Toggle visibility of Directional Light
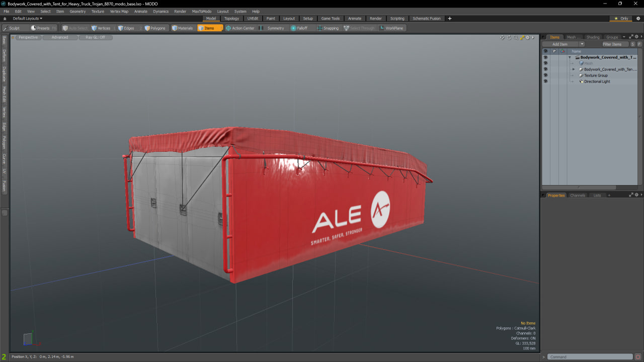Screen dimensions: 644x362 point(545,81)
